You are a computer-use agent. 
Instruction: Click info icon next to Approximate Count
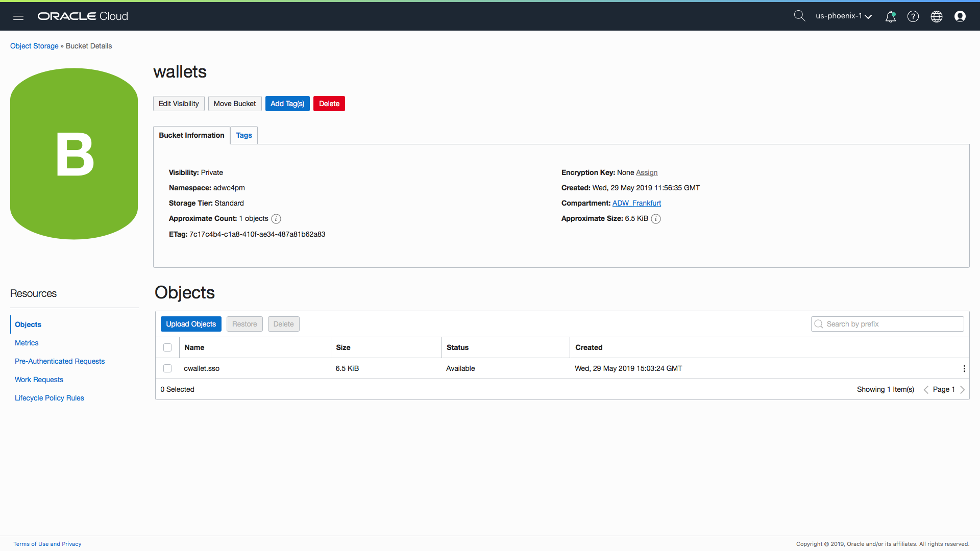coord(276,219)
